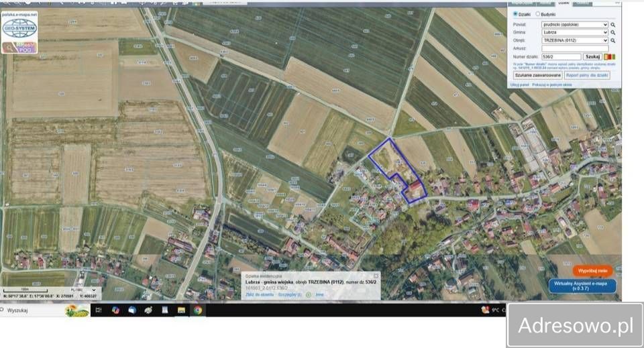Open Task View from the taskbar
The image size is (644, 348).
99,310
